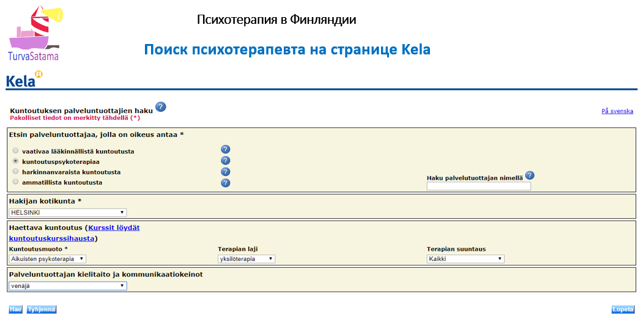644x321 pixels.
Task: Open help icon for kuntoutuspsykoterapiaa
Action: click(x=226, y=160)
